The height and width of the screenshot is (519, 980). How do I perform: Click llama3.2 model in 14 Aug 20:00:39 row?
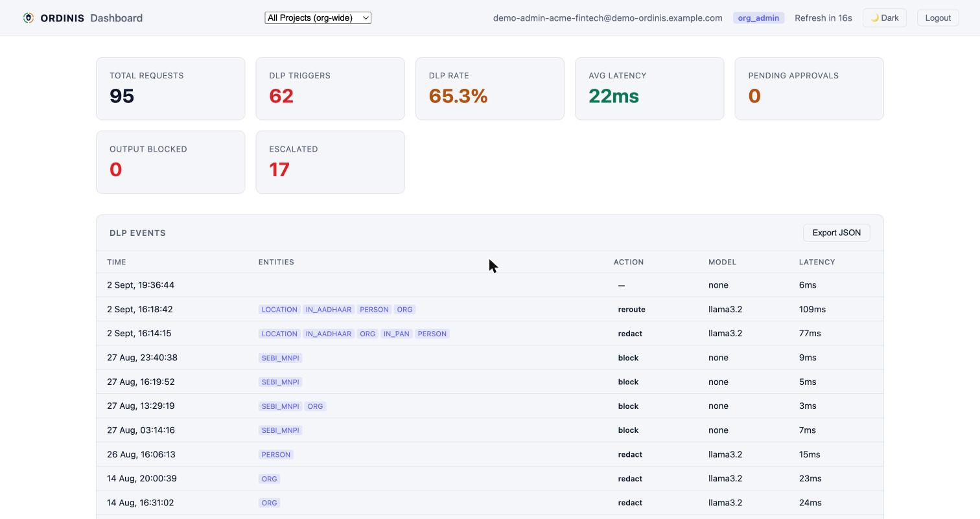pyautogui.click(x=725, y=478)
